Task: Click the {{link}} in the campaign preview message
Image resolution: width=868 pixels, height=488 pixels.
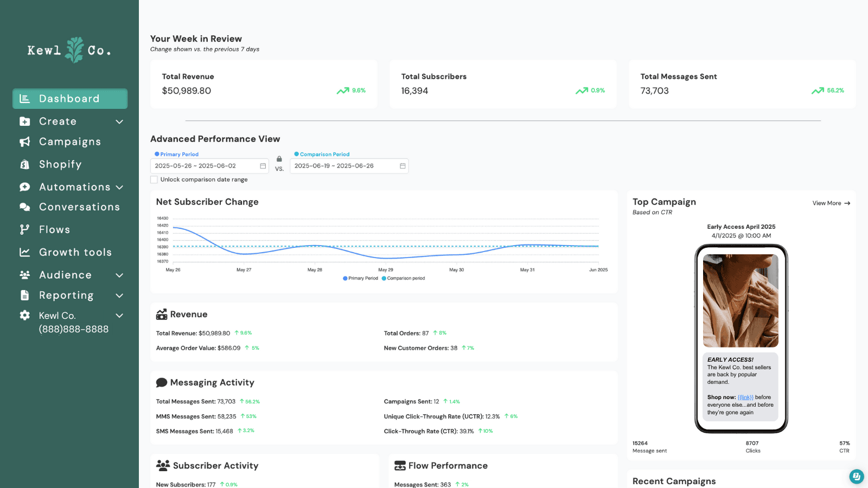Action: tap(745, 397)
